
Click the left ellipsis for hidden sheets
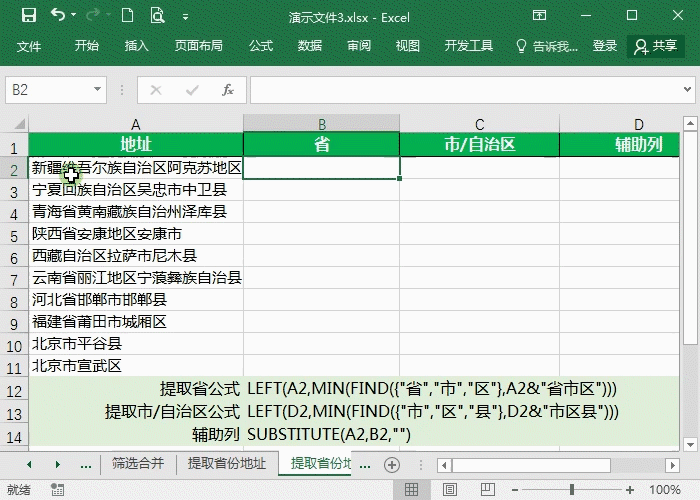click(x=86, y=465)
